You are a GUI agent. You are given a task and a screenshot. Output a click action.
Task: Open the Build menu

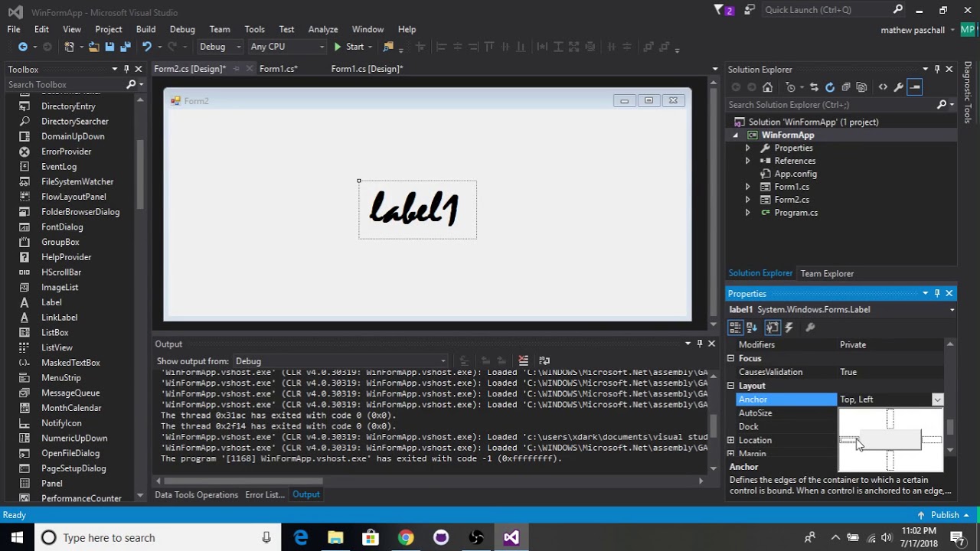click(145, 29)
